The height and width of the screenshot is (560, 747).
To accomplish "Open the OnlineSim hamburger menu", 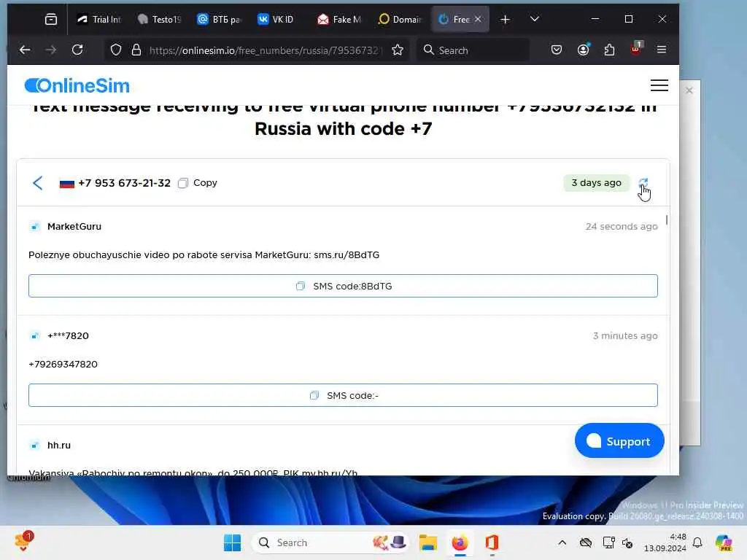I will coord(659,85).
